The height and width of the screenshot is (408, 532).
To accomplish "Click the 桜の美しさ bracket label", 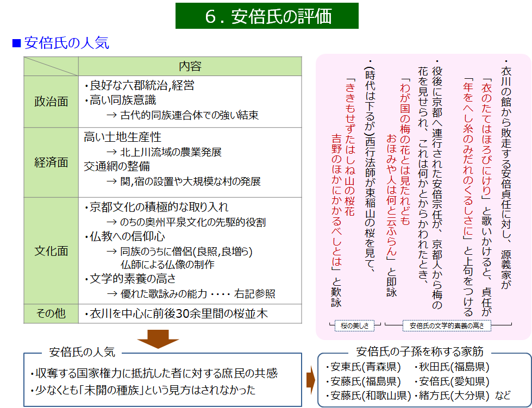I will (x=355, y=326).
